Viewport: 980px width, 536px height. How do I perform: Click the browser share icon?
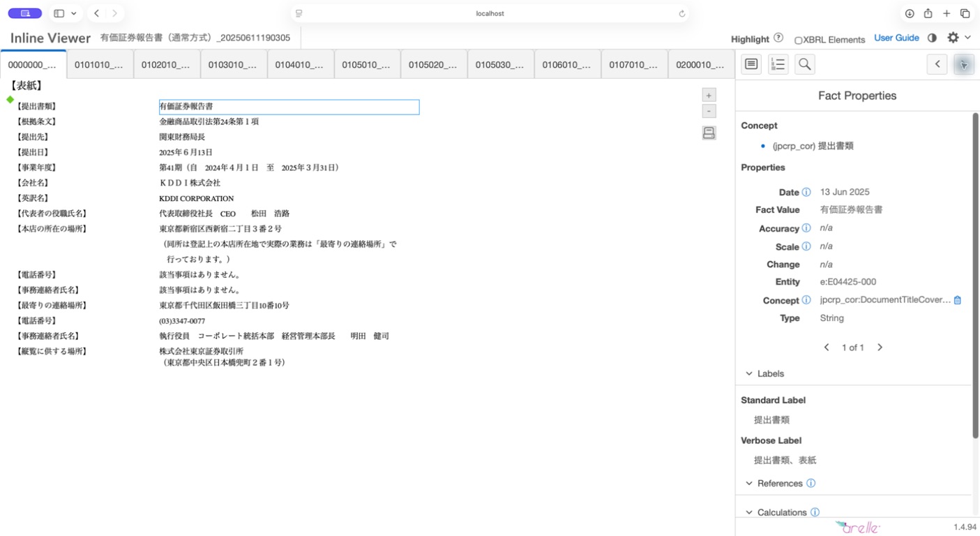pos(928,13)
